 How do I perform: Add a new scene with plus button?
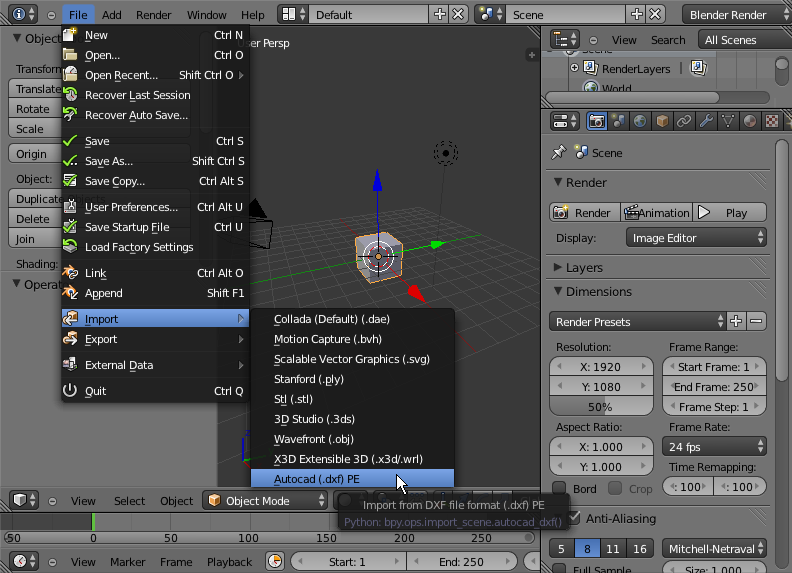[x=636, y=15]
